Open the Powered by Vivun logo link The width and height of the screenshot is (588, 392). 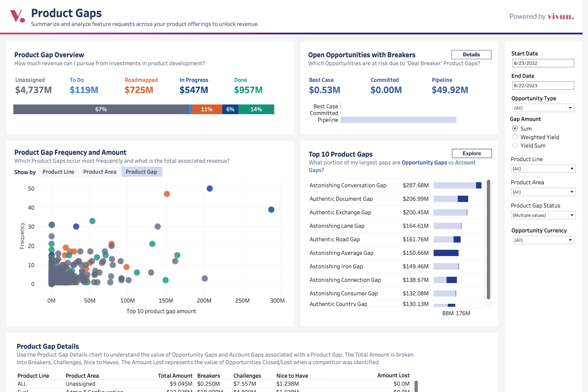(541, 16)
